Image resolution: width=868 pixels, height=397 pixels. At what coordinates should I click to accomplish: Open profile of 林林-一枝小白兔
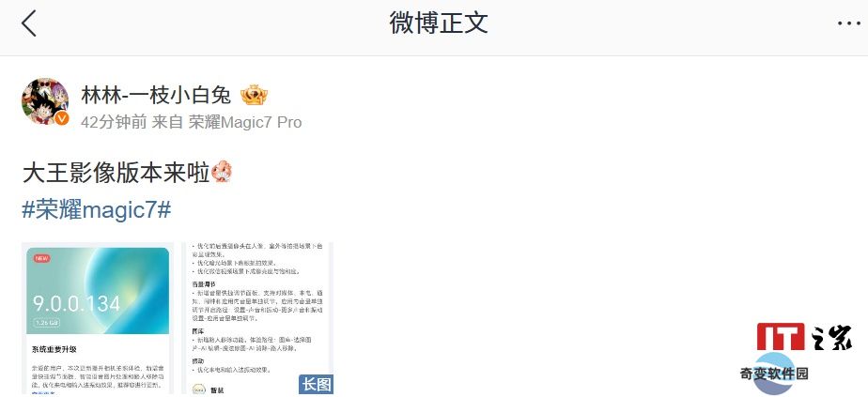tap(156, 95)
